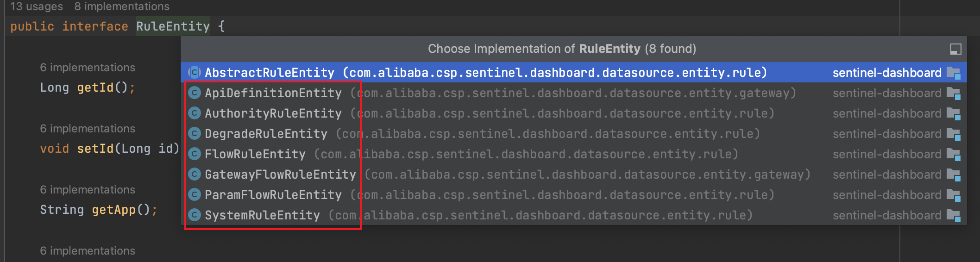The image size is (980, 262).
Task: Go to FlowRuleEntity implementation
Action: coord(573,154)
